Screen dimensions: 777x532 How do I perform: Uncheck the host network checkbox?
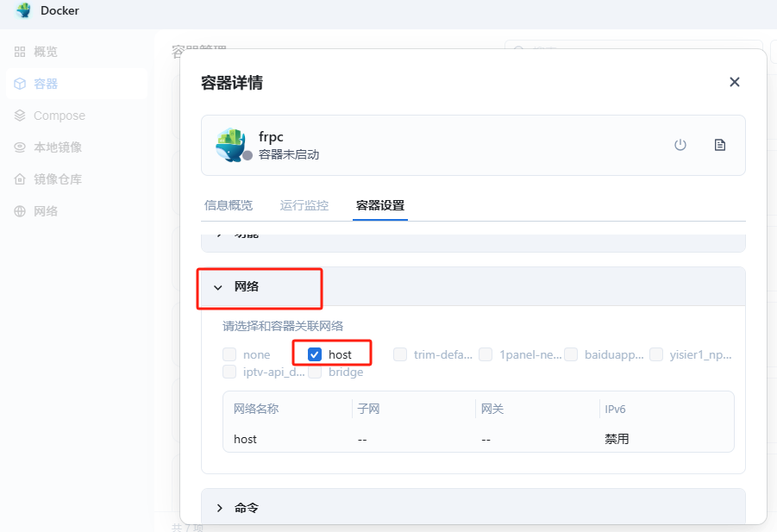315,354
